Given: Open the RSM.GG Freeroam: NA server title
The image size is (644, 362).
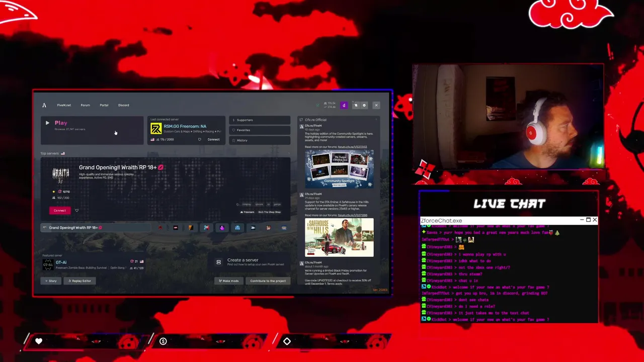Looking at the screenshot, I should click(x=185, y=126).
